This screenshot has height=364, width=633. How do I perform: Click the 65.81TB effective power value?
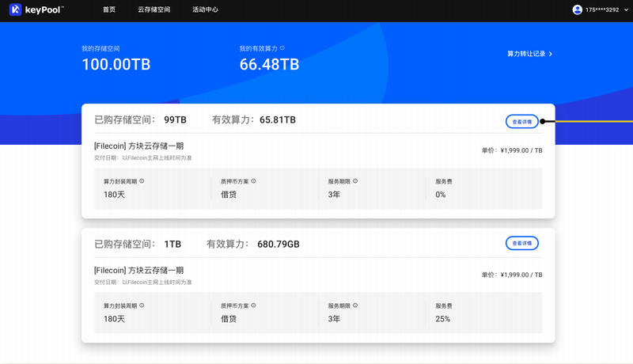pos(278,119)
